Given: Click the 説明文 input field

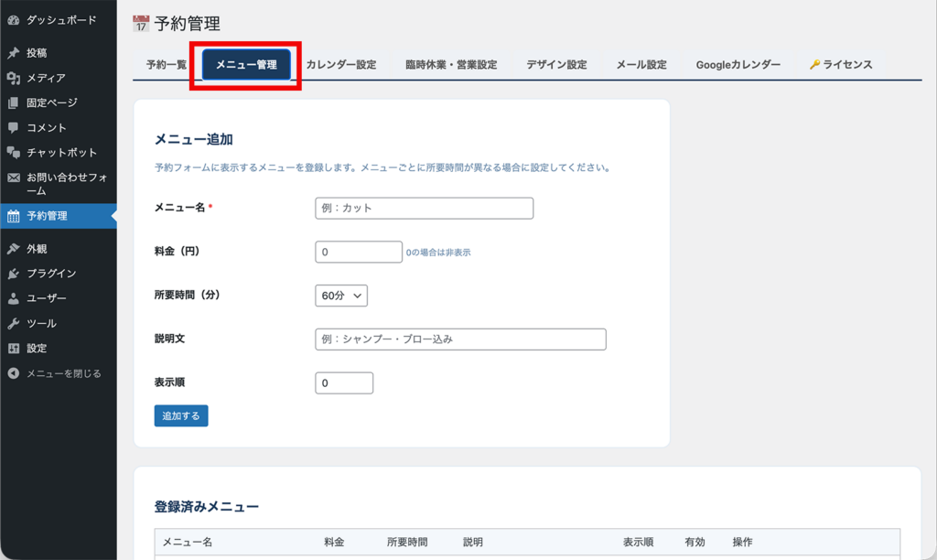Looking at the screenshot, I should tap(460, 339).
